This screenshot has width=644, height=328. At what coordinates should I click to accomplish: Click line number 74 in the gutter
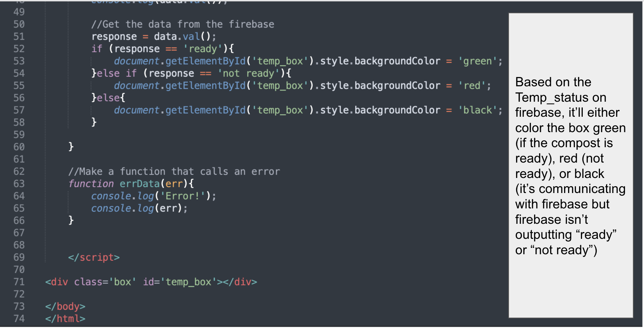click(x=19, y=319)
